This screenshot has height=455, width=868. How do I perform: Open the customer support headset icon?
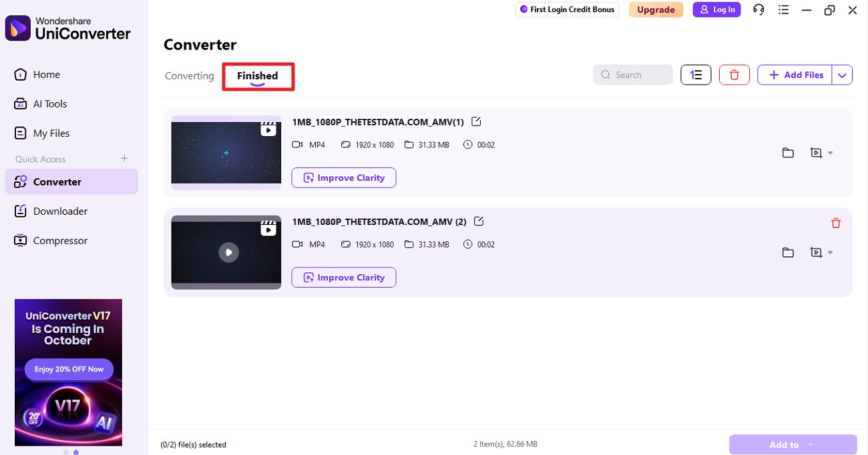coord(758,9)
